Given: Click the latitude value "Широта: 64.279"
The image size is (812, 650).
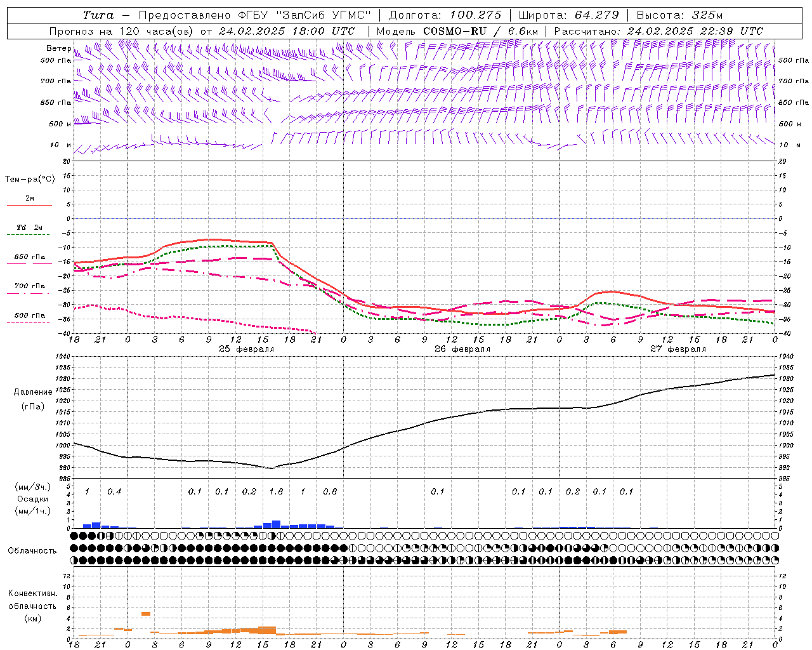Looking at the screenshot, I should [x=568, y=15].
